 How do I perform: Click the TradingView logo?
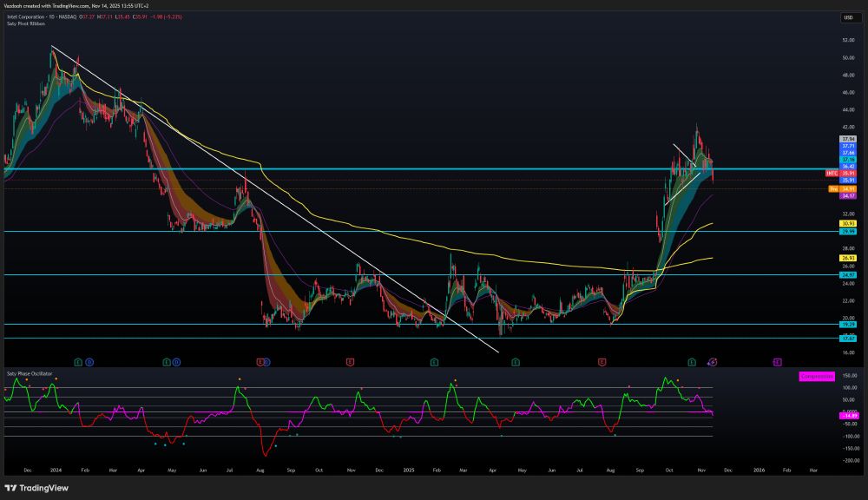point(36,488)
